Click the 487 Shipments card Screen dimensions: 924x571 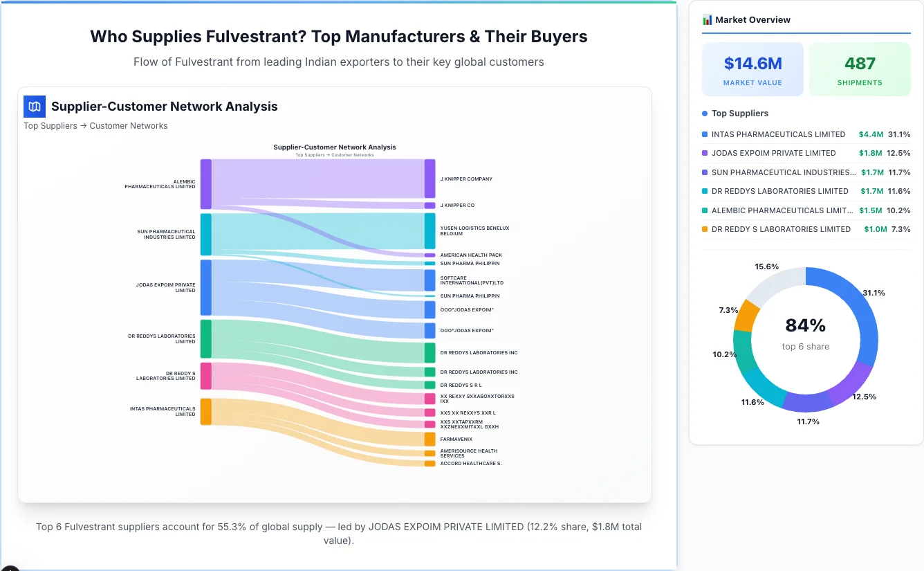[x=860, y=69]
